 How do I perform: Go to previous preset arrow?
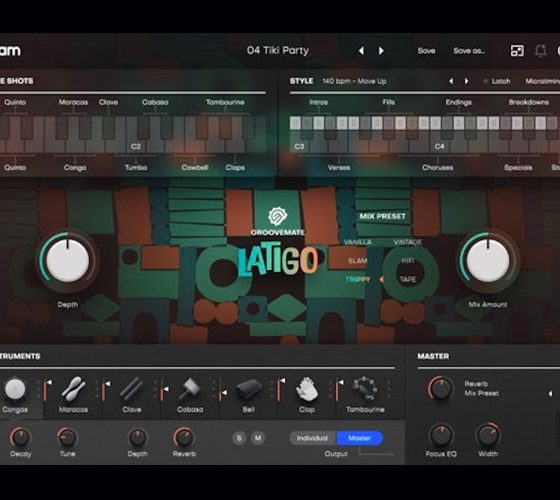[361, 51]
